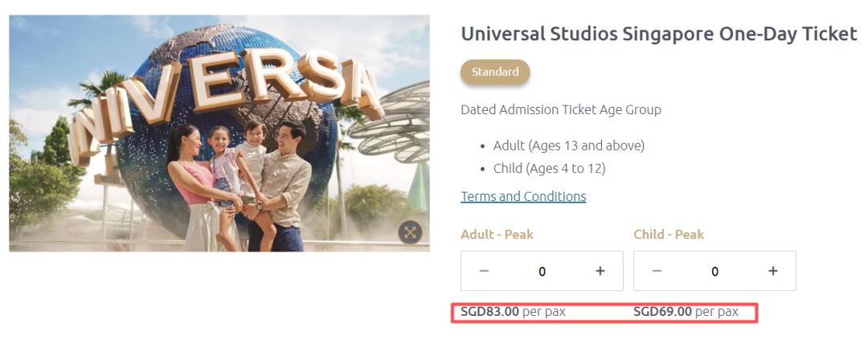This screenshot has height=340, width=868.
Task: Click the SGD83.00 per pax price
Action: pyautogui.click(x=513, y=311)
